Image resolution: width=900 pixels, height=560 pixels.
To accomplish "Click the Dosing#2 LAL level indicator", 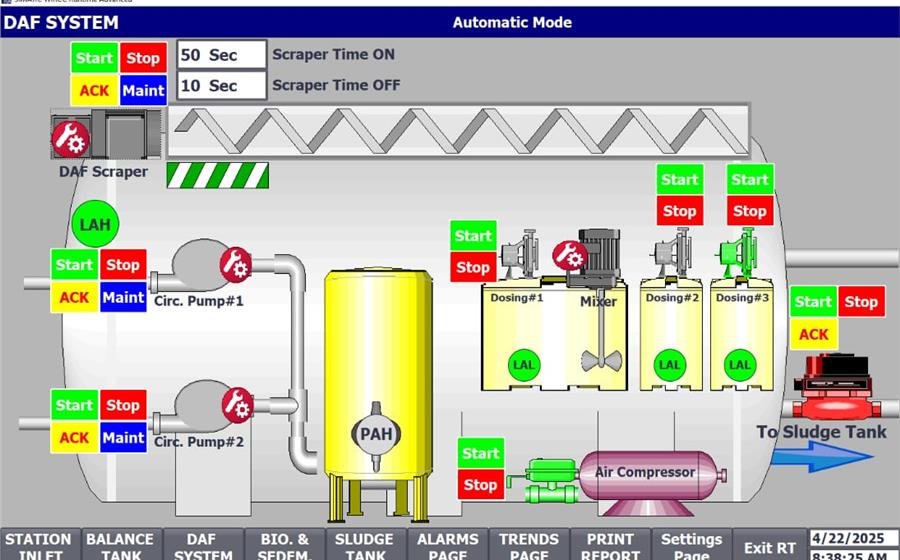I will click(669, 365).
